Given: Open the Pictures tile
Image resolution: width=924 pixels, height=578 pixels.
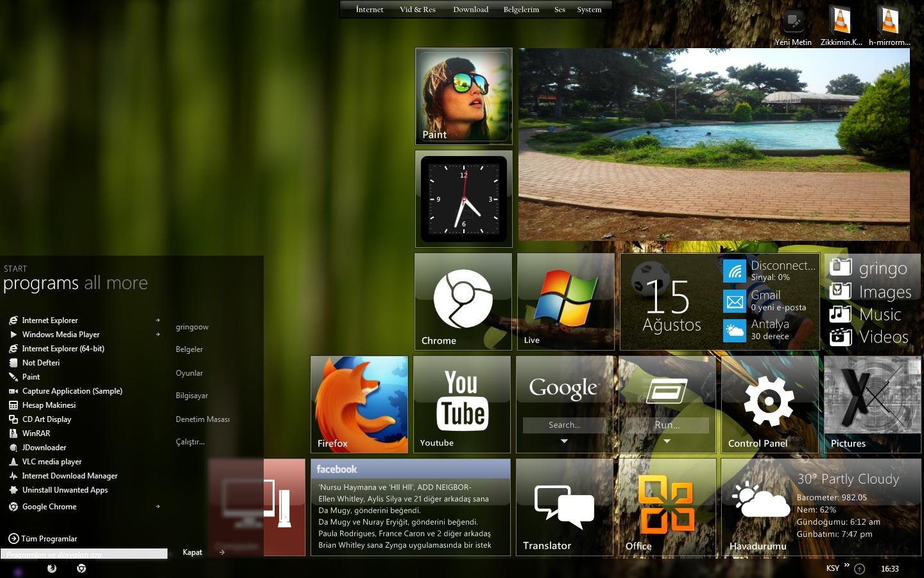Looking at the screenshot, I should coord(873,405).
